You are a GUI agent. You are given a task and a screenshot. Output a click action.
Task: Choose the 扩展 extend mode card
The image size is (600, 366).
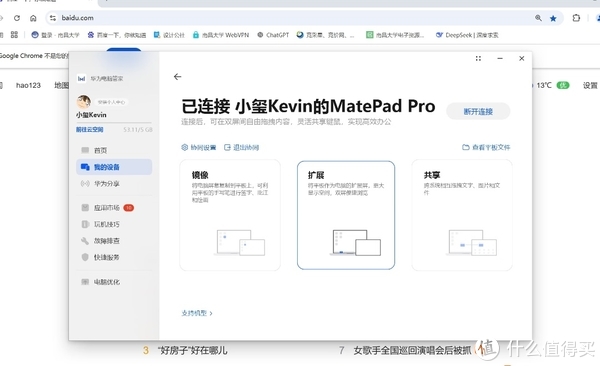(346, 215)
